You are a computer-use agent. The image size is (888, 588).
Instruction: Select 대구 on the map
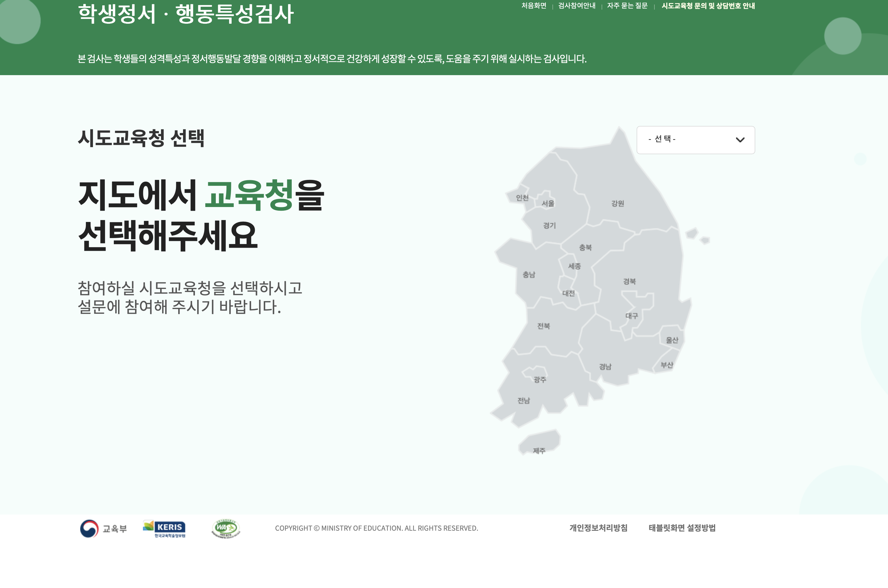click(632, 316)
